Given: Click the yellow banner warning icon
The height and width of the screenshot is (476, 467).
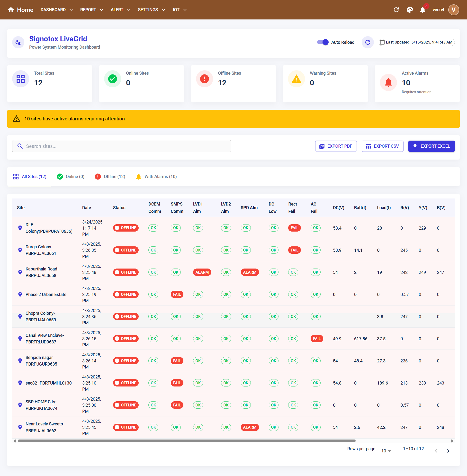Looking at the screenshot, I should (x=17, y=119).
